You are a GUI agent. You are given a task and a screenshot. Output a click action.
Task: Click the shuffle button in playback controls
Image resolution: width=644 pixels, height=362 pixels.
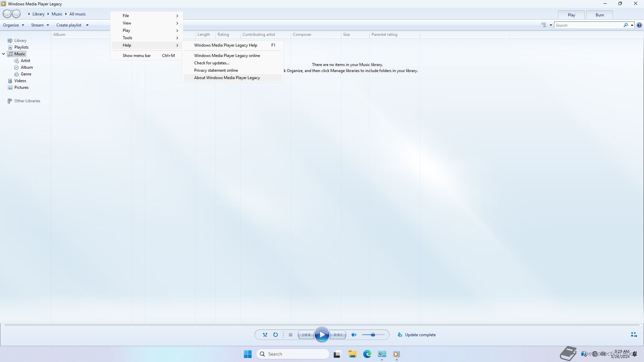coord(265,335)
